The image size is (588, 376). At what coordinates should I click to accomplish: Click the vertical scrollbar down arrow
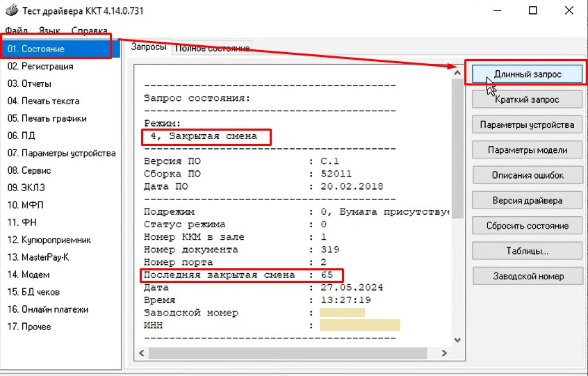pyautogui.click(x=457, y=340)
